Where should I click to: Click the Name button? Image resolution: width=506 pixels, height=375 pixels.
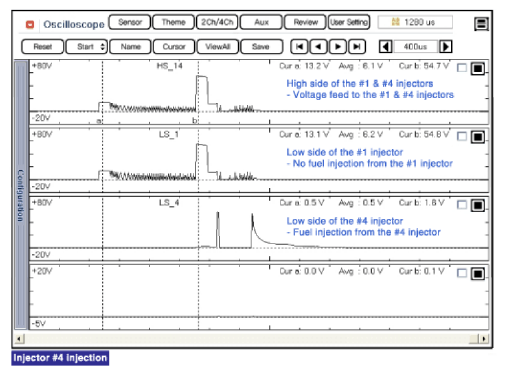tap(130, 47)
